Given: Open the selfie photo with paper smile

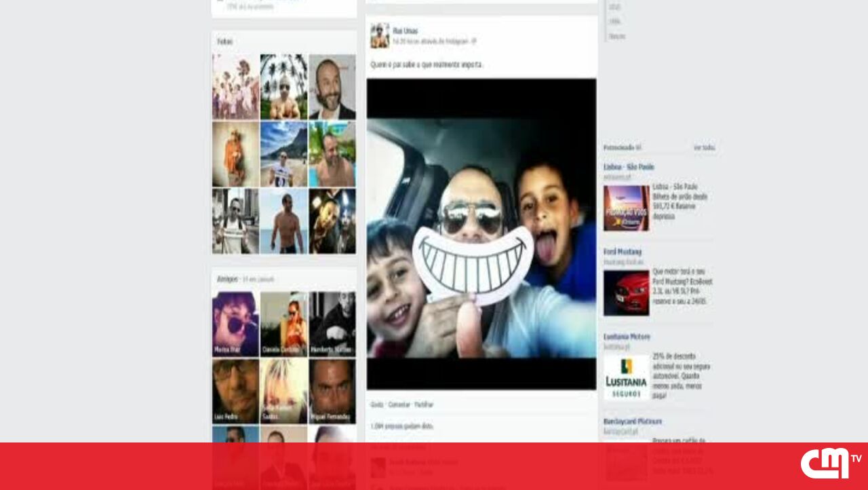Looking at the screenshot, I should pyautogui.click(x=481, y=234).
